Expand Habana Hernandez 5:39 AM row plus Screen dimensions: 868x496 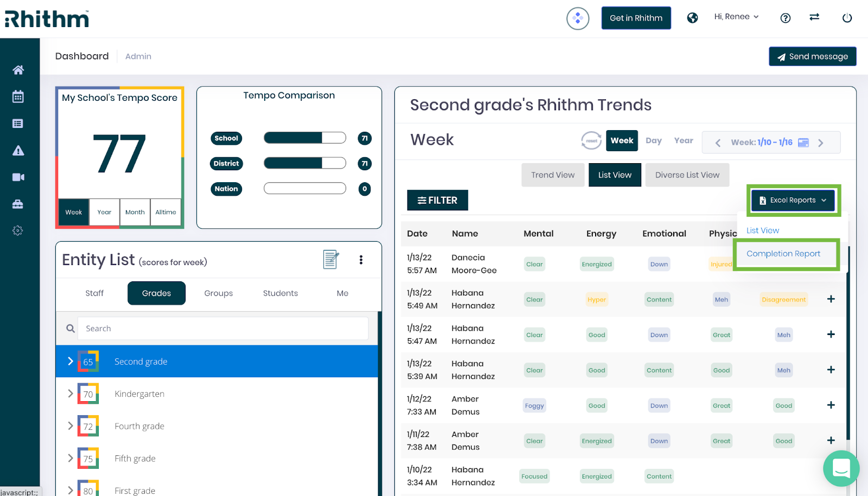831,370
